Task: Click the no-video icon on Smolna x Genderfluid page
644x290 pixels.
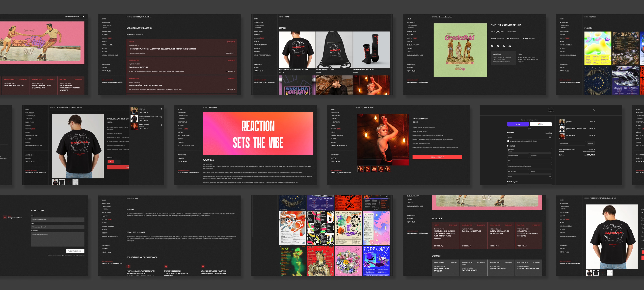Action: click(498, 46)
